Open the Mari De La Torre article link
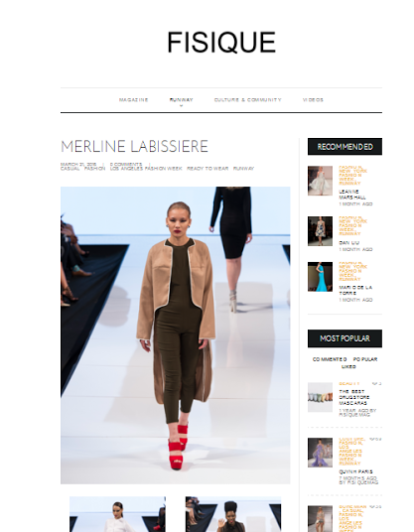Image resolution: width=414 pixels, height=532 pixels. 355,290
